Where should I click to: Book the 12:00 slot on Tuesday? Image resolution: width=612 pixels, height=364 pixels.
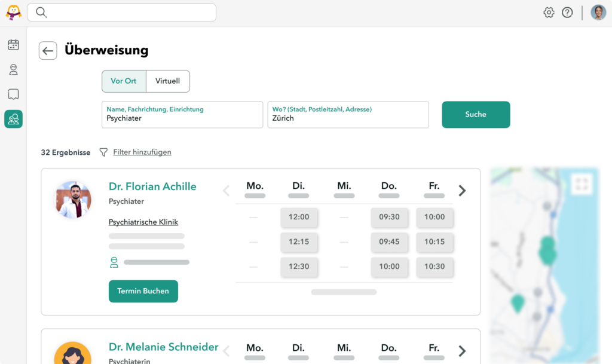coord(299,218)
